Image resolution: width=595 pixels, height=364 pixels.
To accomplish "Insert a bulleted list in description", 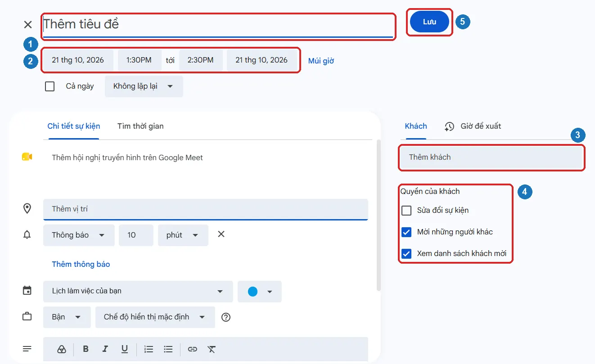I will point(168,349).
